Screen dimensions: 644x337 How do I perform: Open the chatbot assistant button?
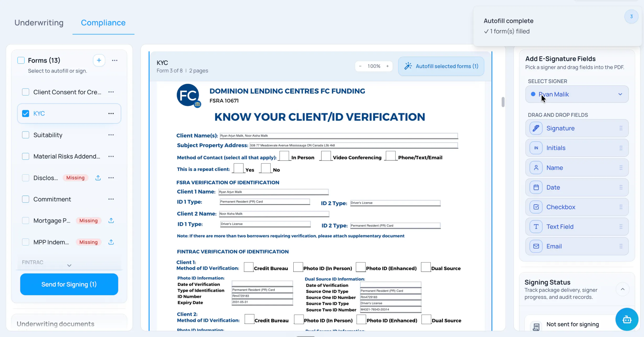tap(627, 319)
